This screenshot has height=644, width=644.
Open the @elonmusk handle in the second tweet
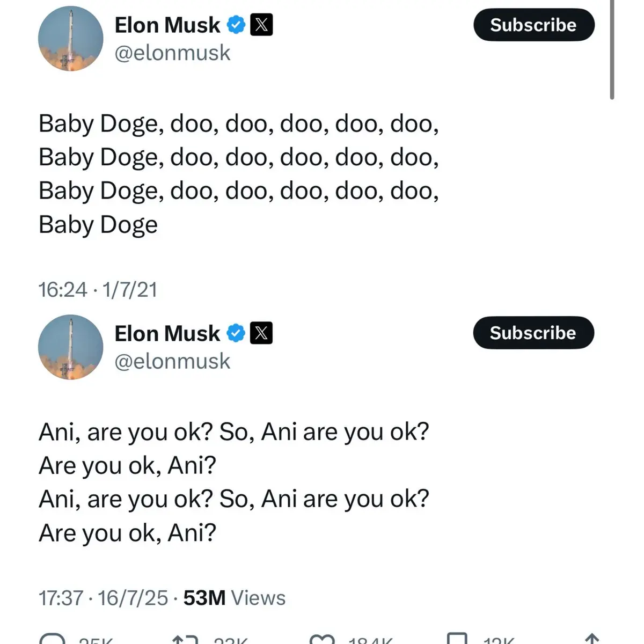tap(172, 362)
